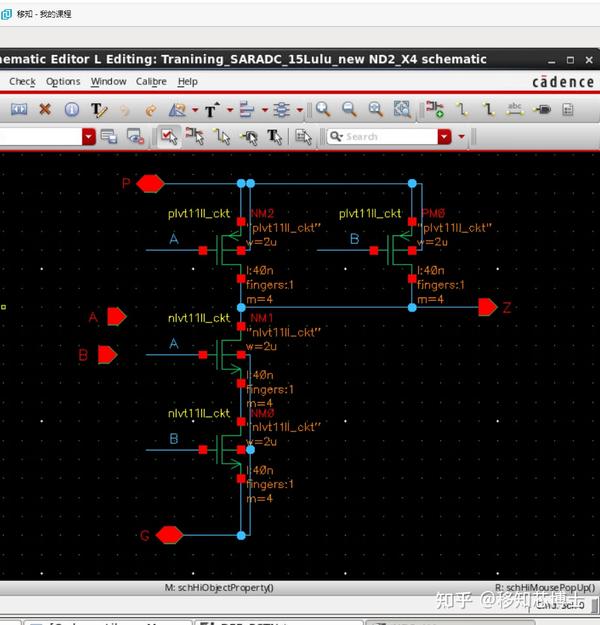Viewport: 600px width, 625px height.
Task: Click the Create Pin icon
Action: point(542,109)
